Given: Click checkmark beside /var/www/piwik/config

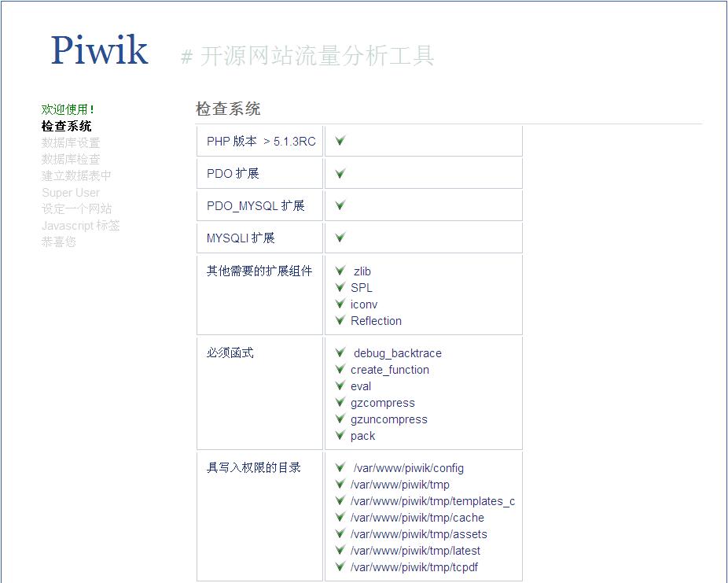Looking at the screenshot, I should [340, 467].
